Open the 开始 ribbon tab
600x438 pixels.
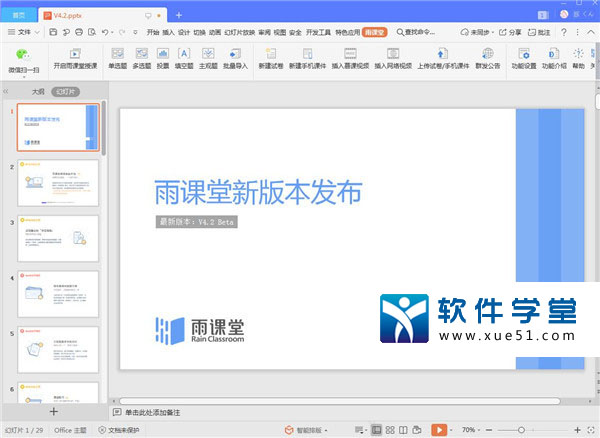pyautogui.click(x=153, y=33)
